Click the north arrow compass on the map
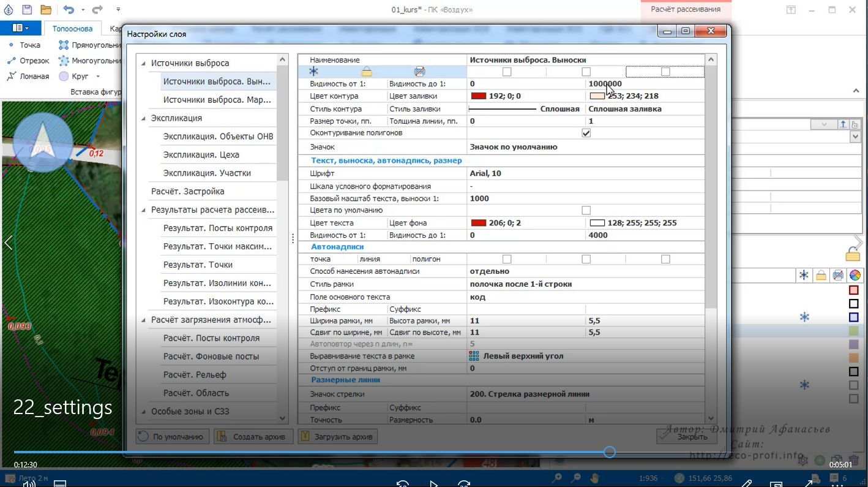The image size is (868, 487). 42,142
